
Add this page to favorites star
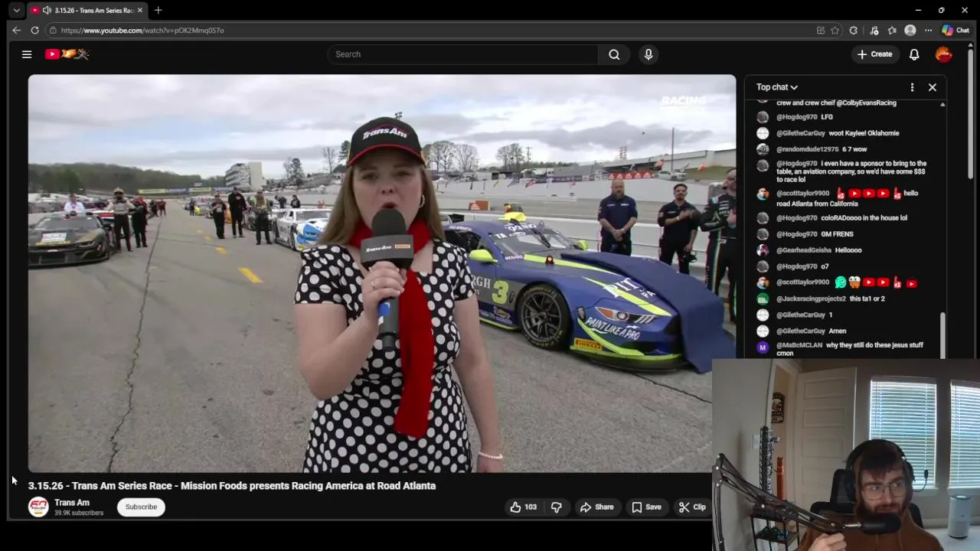[x=835, y=31]
